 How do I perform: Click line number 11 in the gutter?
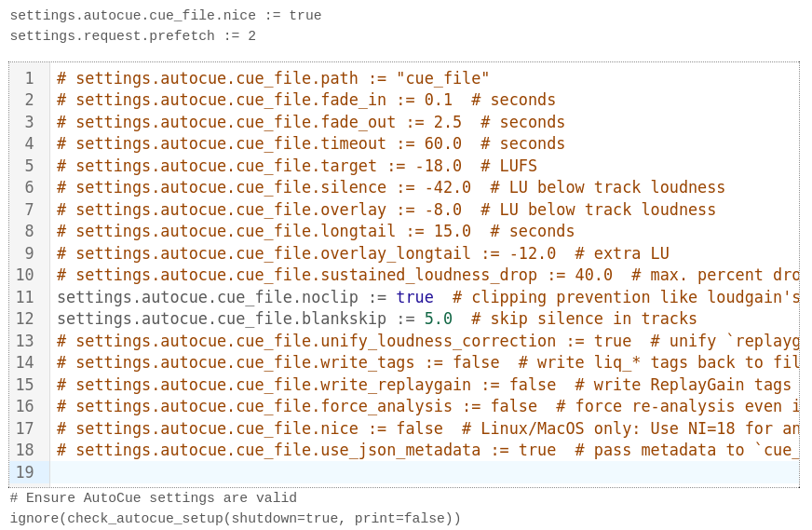coord(25,297)
